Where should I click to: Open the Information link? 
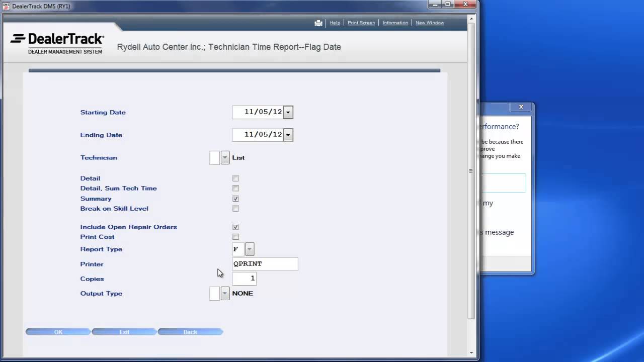[x=395, y=23]
